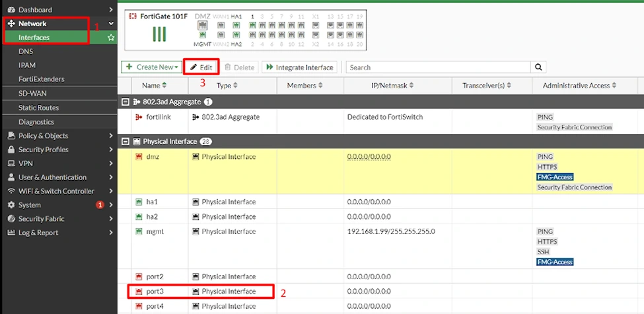Click the HA1 port icon on the faceplate

point(235,25)
